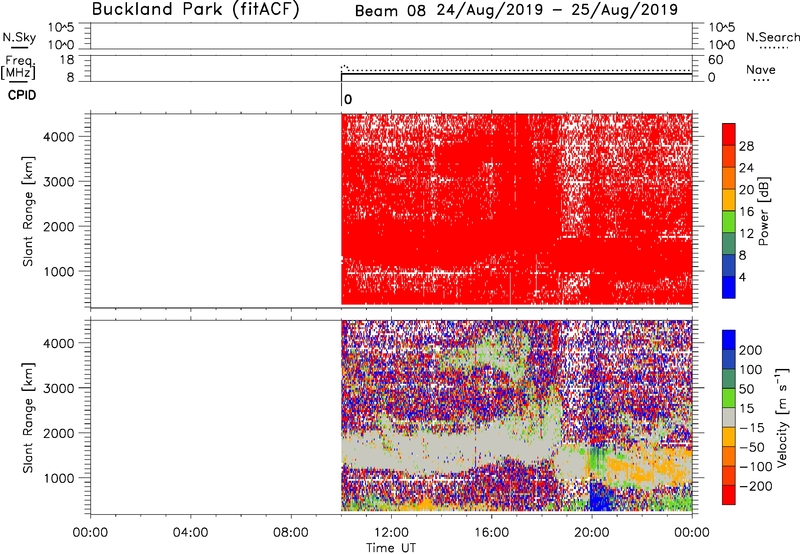This screenshot has width=800, height=554.
Task: Click the CPID label
Action: [x=22, y=95]
